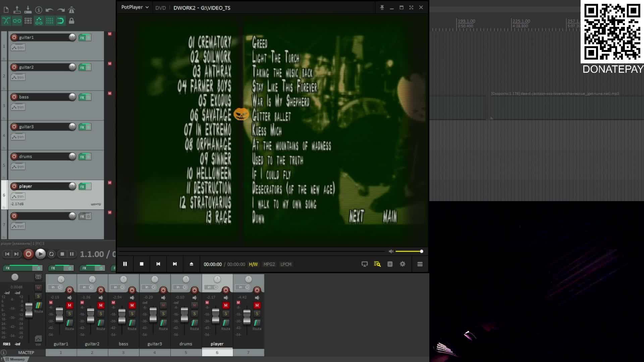This screenshot has height=362, width=644.
Task: Click the undo arrow in REAPER toolbar
Action: [x=49, y=10]
